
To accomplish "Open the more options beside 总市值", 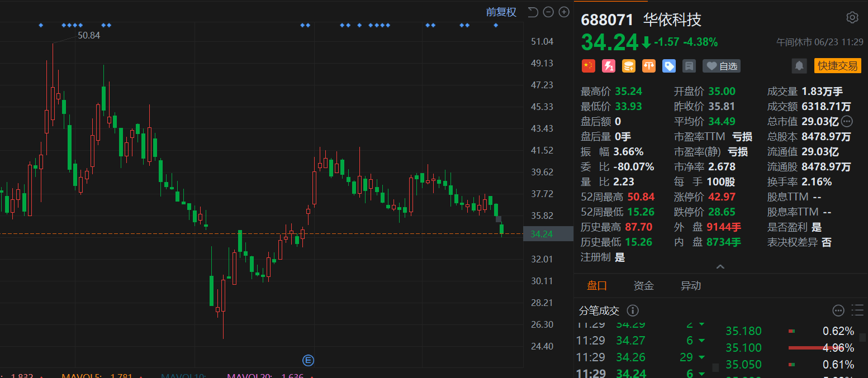I will pos(847,121).
